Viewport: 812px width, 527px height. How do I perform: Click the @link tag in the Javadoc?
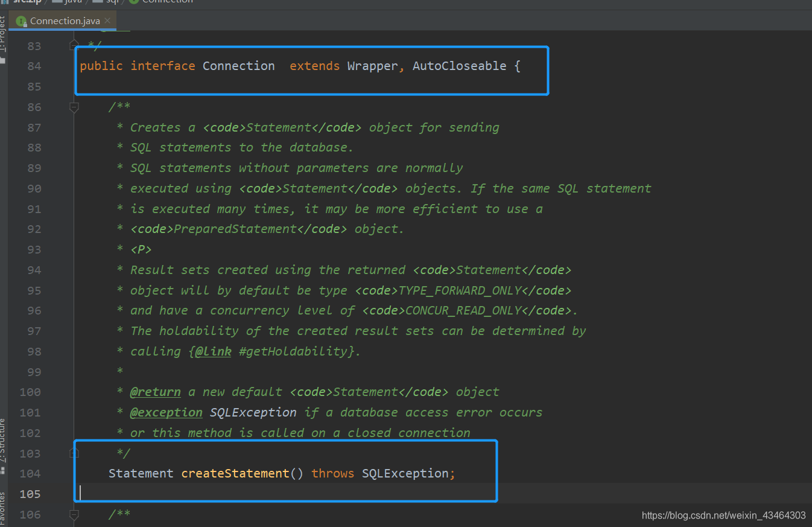click(x=213, y=351)
